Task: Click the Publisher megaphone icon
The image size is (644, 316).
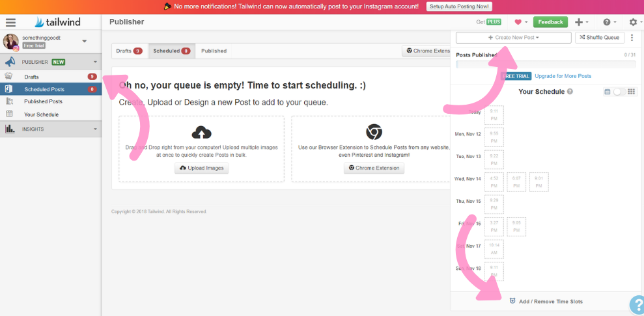Action: (x=10, y=62)
